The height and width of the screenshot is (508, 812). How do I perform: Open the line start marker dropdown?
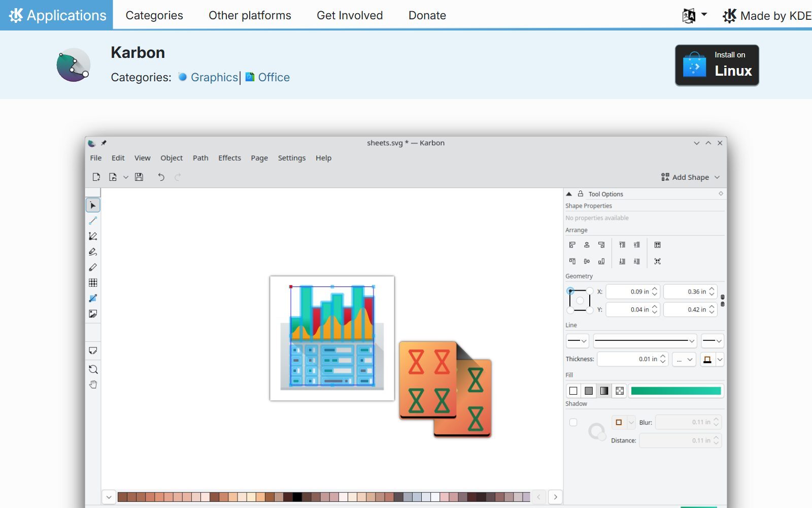pyautogui.click(x=577, y=341)
